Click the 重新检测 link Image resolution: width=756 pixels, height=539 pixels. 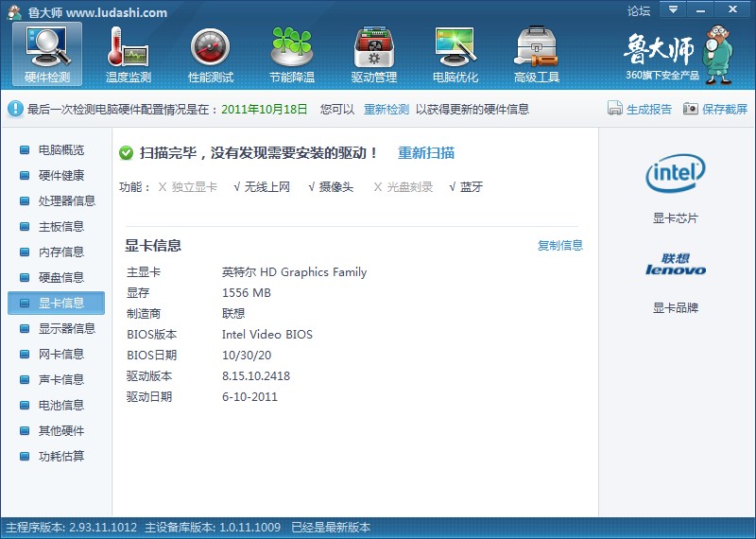coord(387,109)
